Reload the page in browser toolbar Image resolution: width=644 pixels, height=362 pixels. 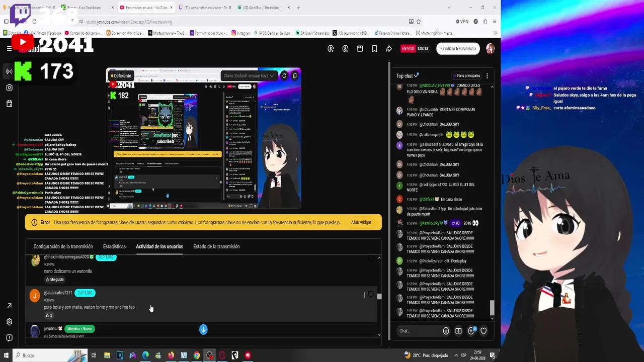[x=34, y=22]
